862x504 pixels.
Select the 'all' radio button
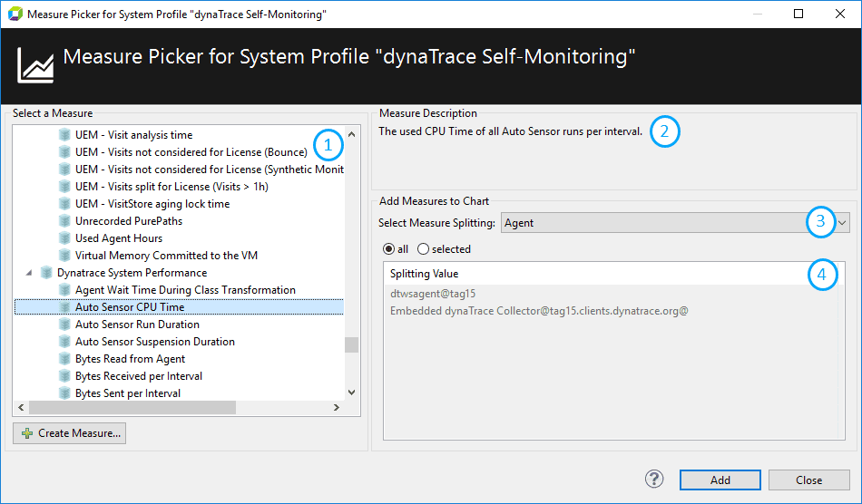[388, 249]
